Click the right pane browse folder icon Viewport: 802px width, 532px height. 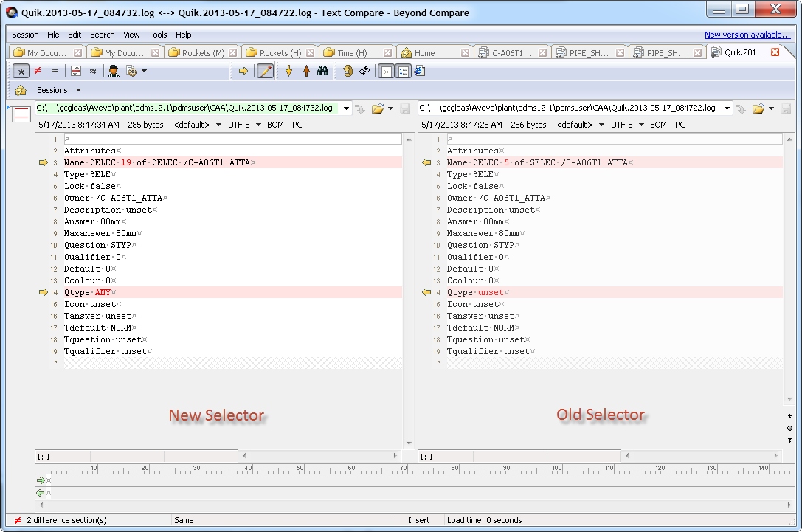(758, 108)
